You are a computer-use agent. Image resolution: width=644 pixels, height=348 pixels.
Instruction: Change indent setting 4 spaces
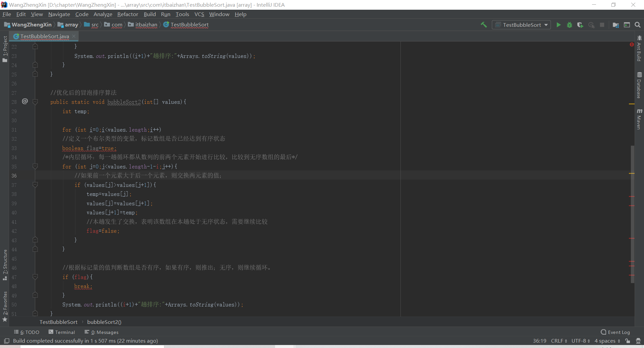(x=607, y=341)
